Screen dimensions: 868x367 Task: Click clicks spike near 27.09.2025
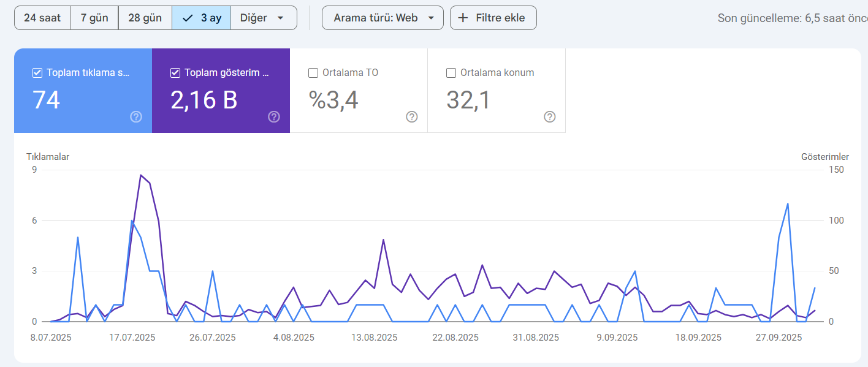pos(788,204)
